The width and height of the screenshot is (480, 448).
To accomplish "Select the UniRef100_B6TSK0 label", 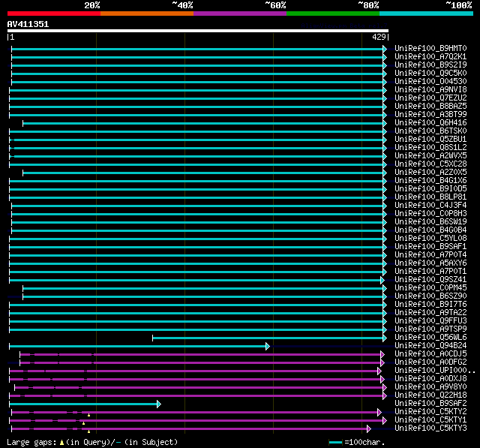I will click(x=430, y=131).
